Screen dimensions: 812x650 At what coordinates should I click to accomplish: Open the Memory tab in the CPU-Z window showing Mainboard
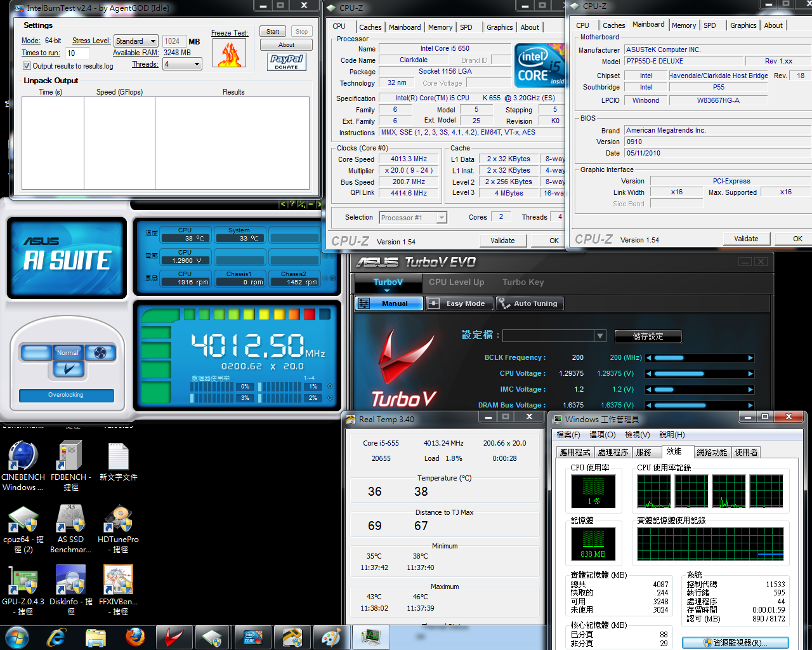coord(684,25)
